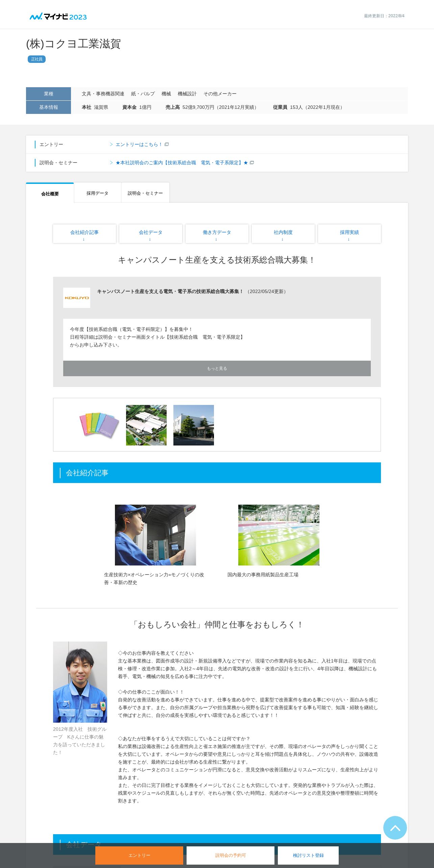Click the 検討リスト登録 button
This screenshot has height=868, width=434.
tap(308, 855)
